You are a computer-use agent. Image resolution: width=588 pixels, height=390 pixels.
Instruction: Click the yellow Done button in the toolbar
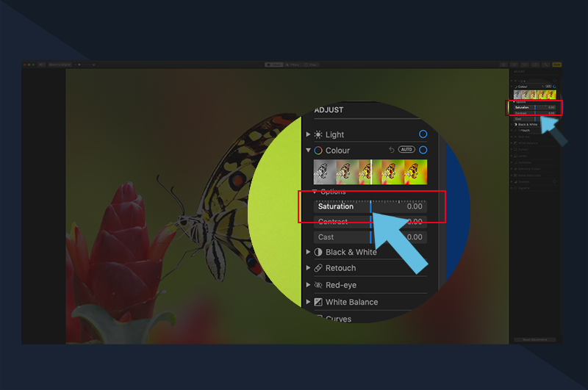556,65
